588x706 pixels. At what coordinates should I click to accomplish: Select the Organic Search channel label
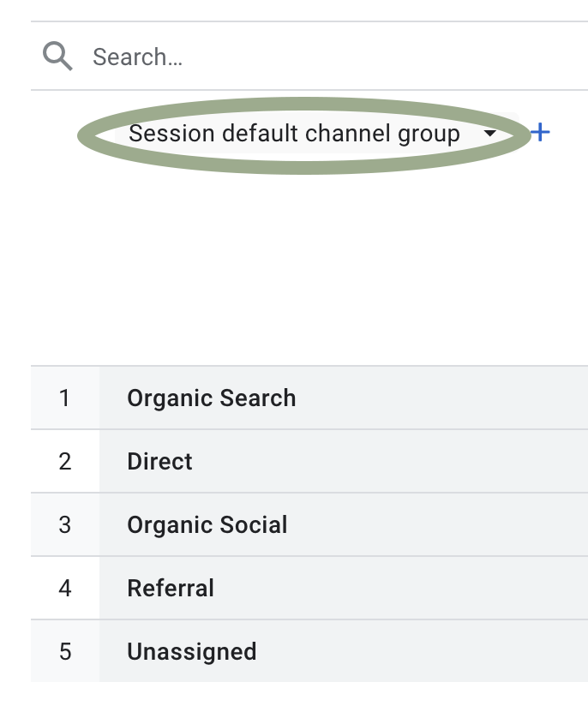[x=212, y=398]
